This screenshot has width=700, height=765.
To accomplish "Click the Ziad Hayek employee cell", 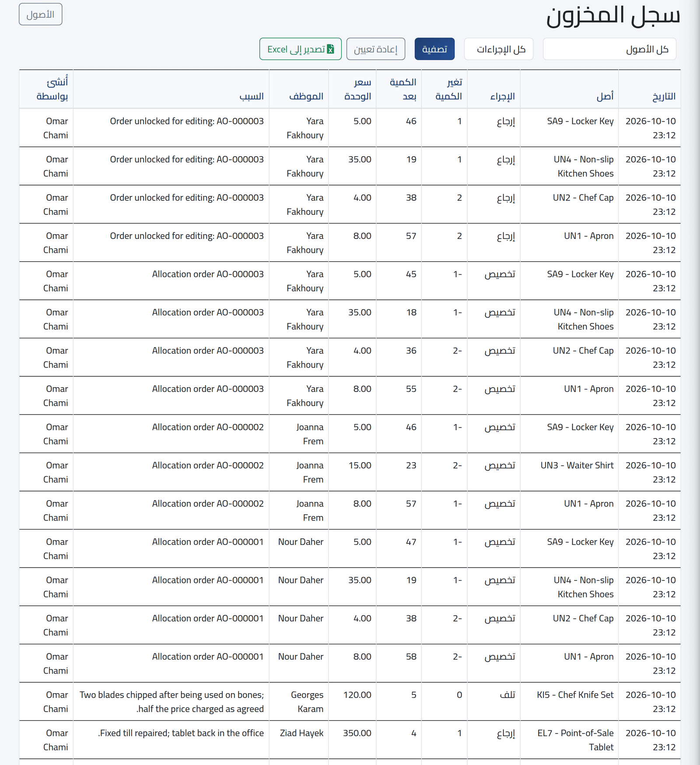I will point(299,740).
